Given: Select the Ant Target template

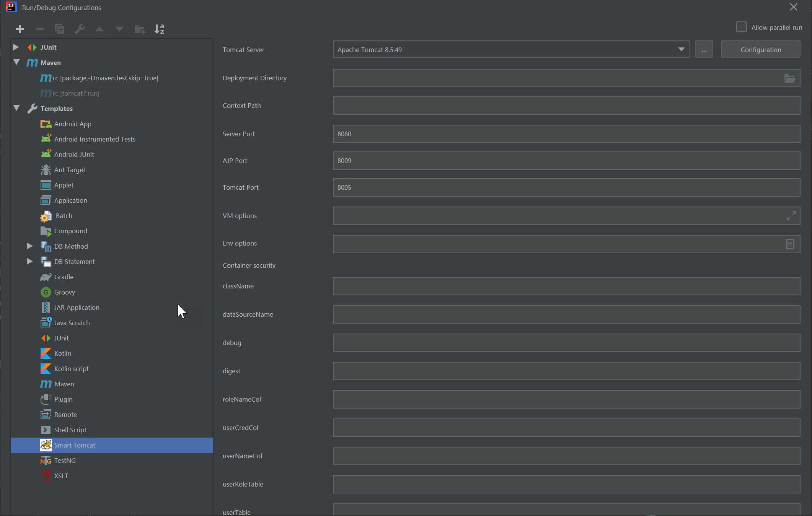Looking at the screenshot, I should click(x=70, y=170).
